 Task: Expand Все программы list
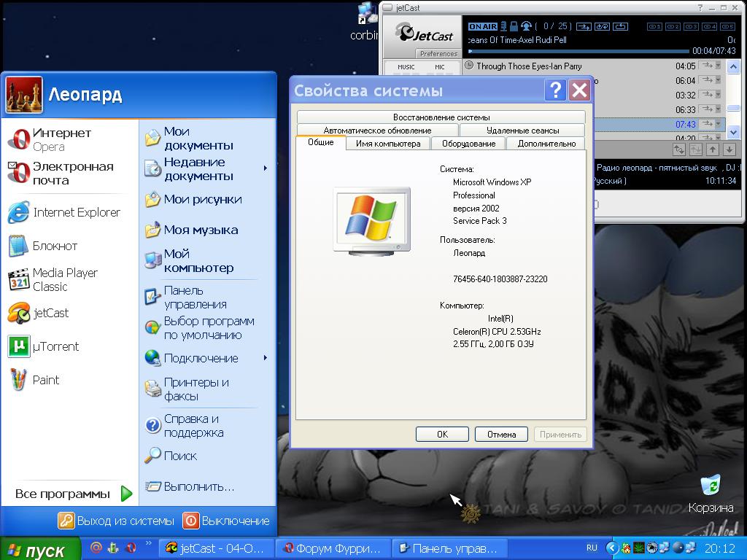(x=73, y=494)
